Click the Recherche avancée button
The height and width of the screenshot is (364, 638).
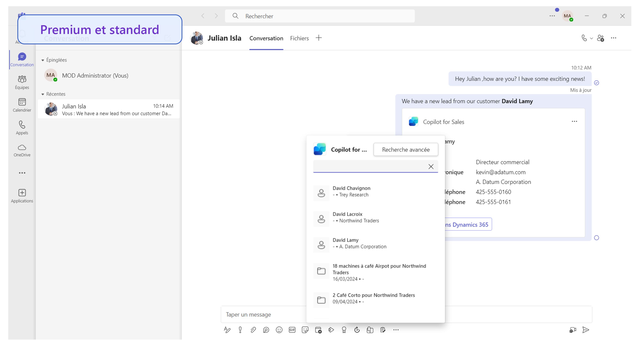(x=406, y=149)
